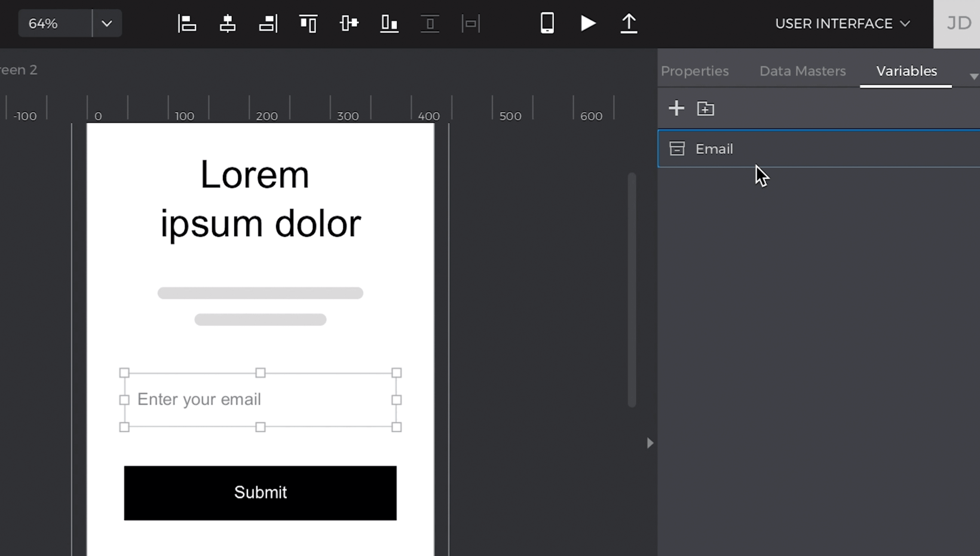Open the device view icon
Image resolution: width=980 pixels, height=556 pixels.
tap(547, 23)
